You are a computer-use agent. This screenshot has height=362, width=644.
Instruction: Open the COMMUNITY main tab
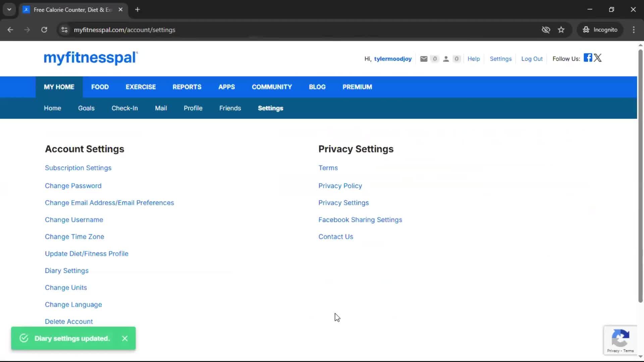point(272,87)
